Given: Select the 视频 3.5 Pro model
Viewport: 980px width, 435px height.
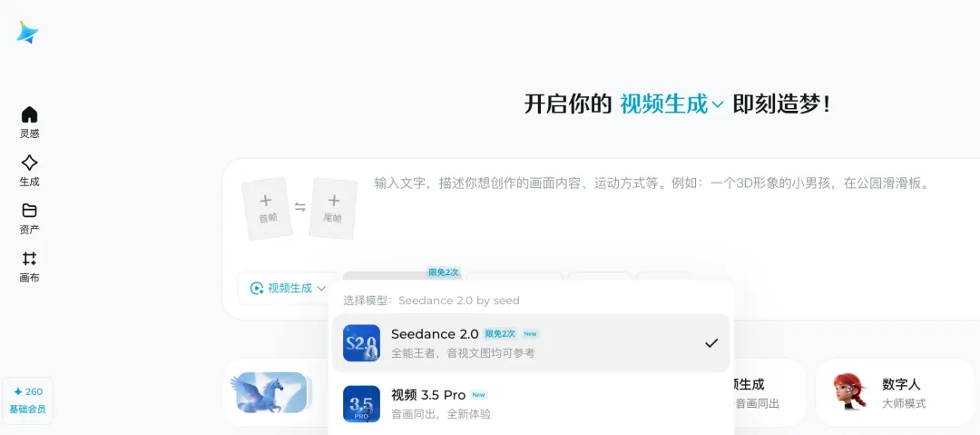Looking at the screenshot, I should (x=531, y=404).
